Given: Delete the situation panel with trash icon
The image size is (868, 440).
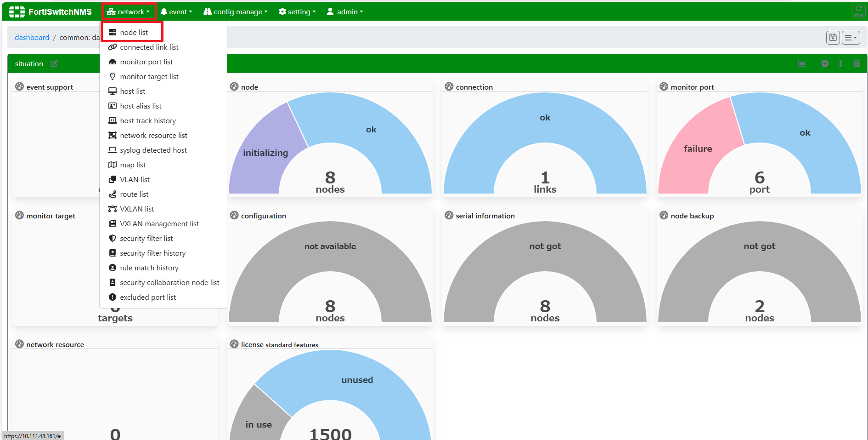Looking at the screenshot, I should click(x=857, y=63).
